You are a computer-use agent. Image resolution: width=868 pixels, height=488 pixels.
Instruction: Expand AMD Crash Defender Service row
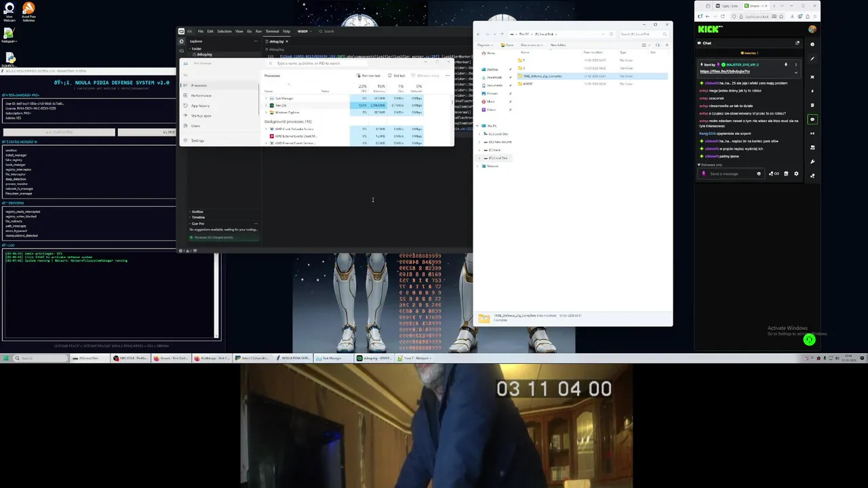[267, 129]
